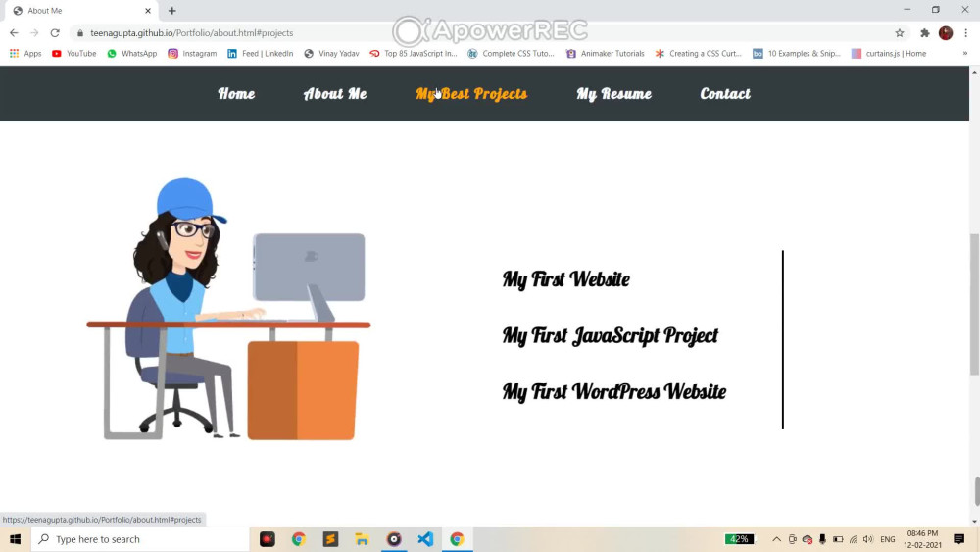The width and height of the screenshot is (980, 552).
Task: Click the scrollbar down arrow
Action: point(974,521)
